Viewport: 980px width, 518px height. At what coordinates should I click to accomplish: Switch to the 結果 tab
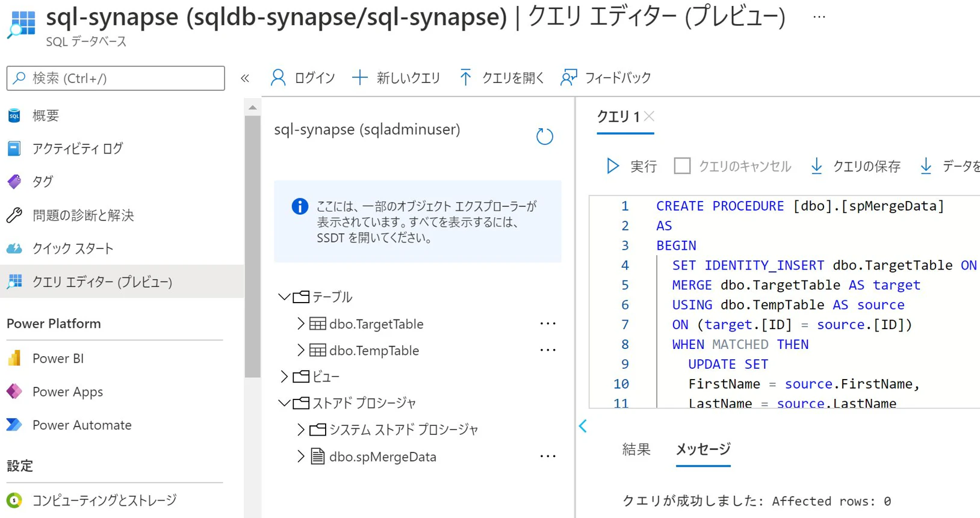(636, 449)
